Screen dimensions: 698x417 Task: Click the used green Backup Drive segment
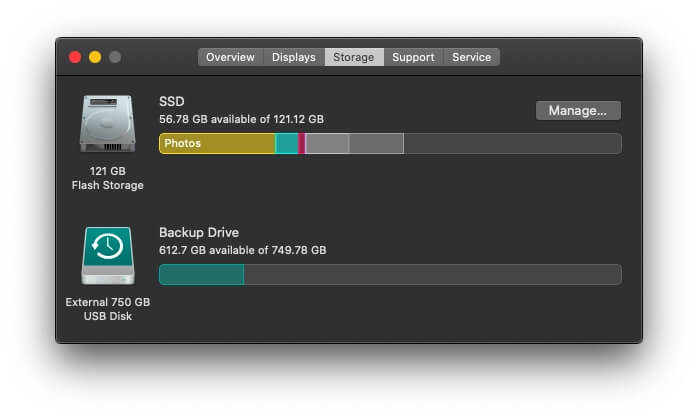201,274
